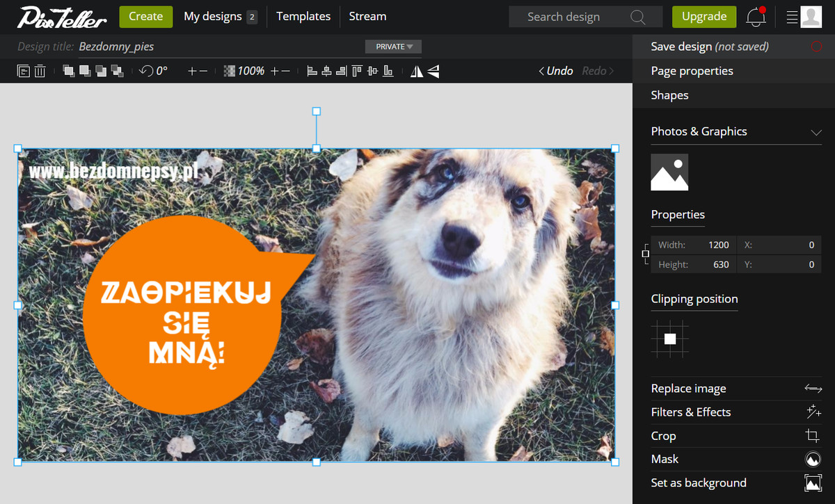The height and width of the screenshot is (504, 835).
Task: Align element to the bottom edge
Action: click(x=388, y=71)
